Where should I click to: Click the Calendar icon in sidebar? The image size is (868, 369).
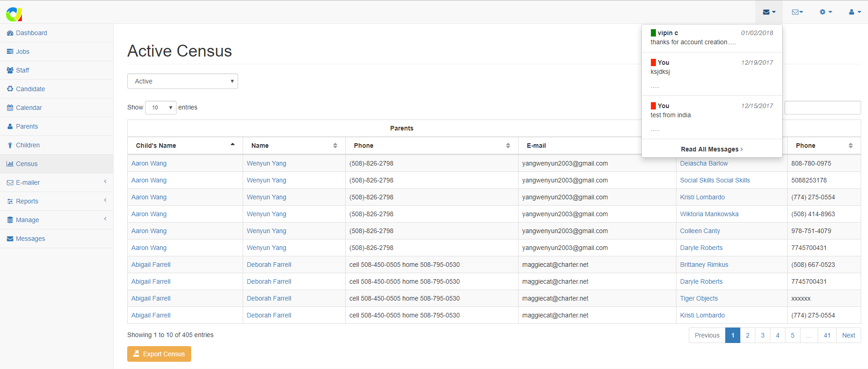10,108
